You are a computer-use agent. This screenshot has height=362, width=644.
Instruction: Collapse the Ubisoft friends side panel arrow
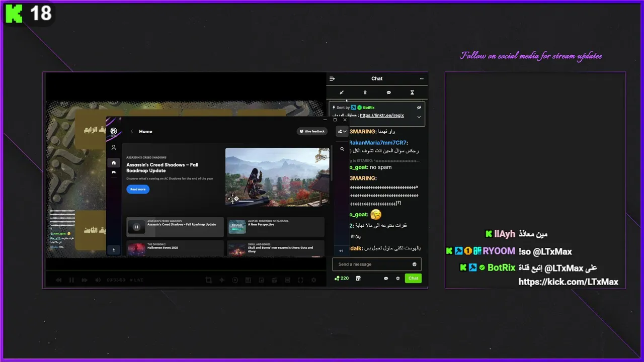[x=342, y=250]
